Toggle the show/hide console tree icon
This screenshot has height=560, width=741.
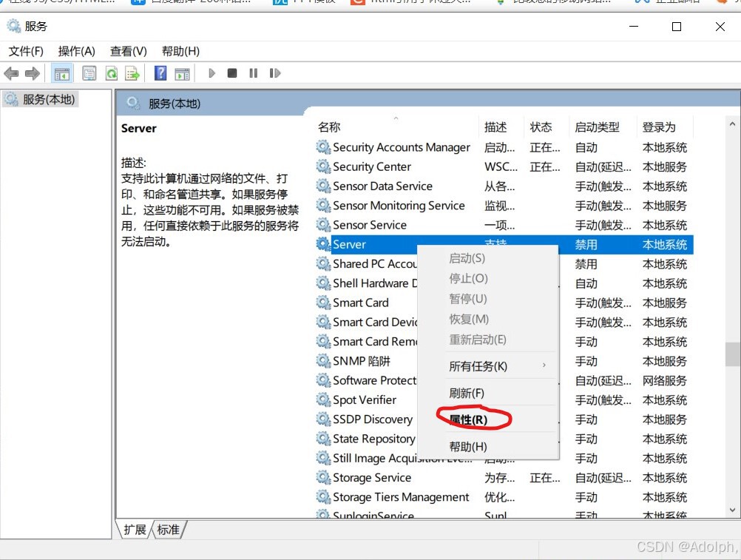[62, 73]
